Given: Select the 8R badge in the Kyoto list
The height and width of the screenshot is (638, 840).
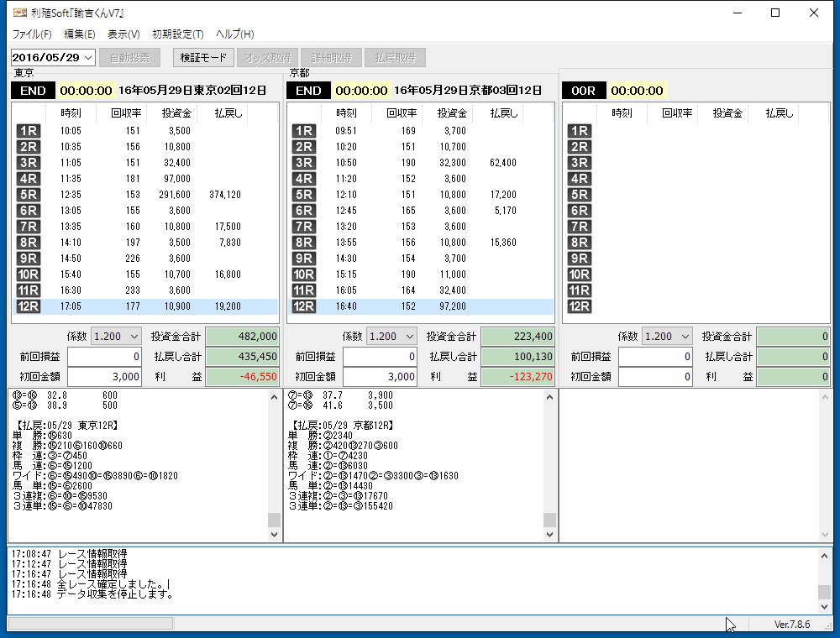Looking at the screenshot, I should pyautogui.click(x=303, y=243).
